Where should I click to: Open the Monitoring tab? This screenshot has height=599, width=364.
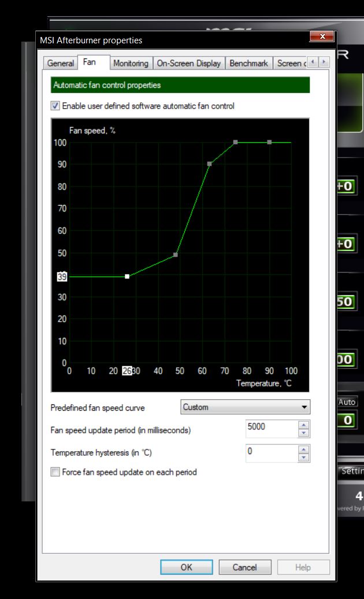coord(131,63)
